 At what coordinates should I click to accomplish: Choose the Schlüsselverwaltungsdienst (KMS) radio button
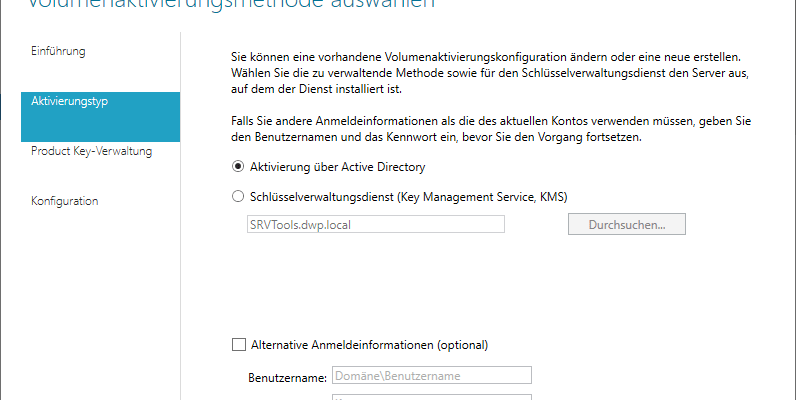237,196
